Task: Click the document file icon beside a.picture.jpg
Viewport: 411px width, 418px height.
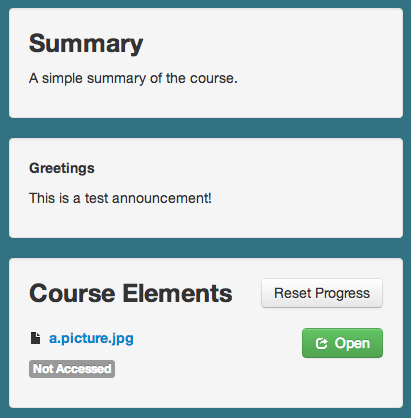Action: 35,338
